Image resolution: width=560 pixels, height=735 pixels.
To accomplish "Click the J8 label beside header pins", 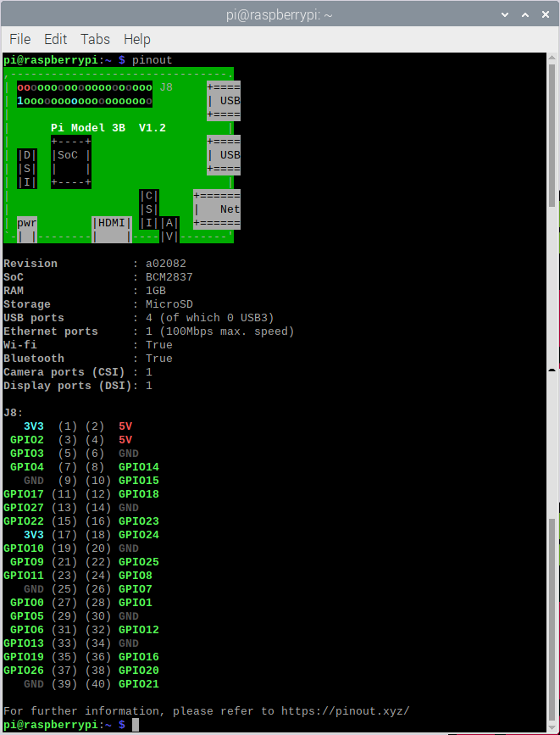I will pos(166,87).
